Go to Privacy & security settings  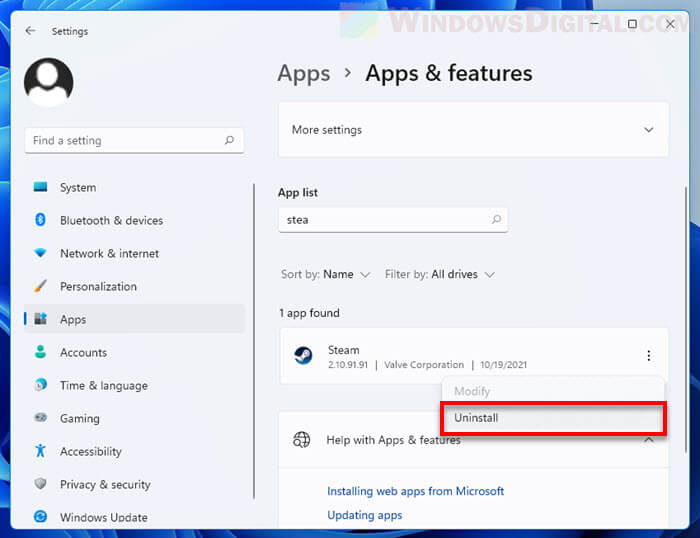click(105, 485)
